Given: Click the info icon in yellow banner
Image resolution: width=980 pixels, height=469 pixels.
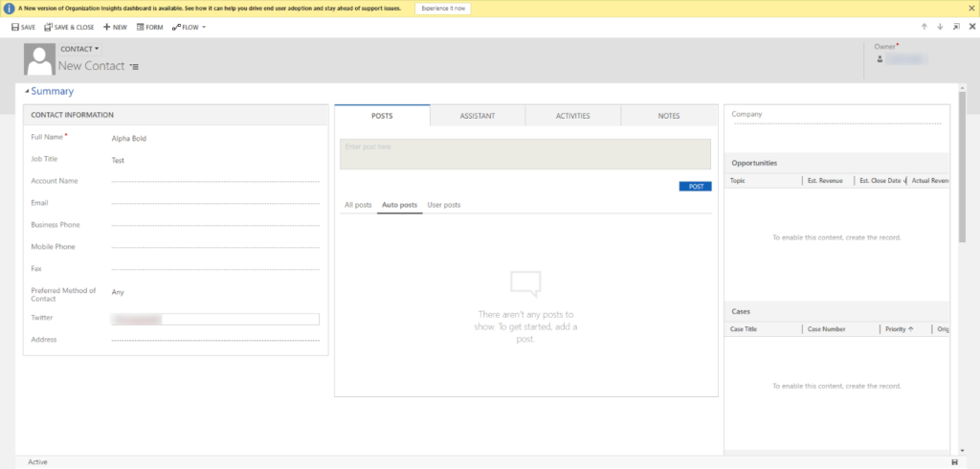Looking at the screenshot, I should pyautogui.click(x=10, y=9).
